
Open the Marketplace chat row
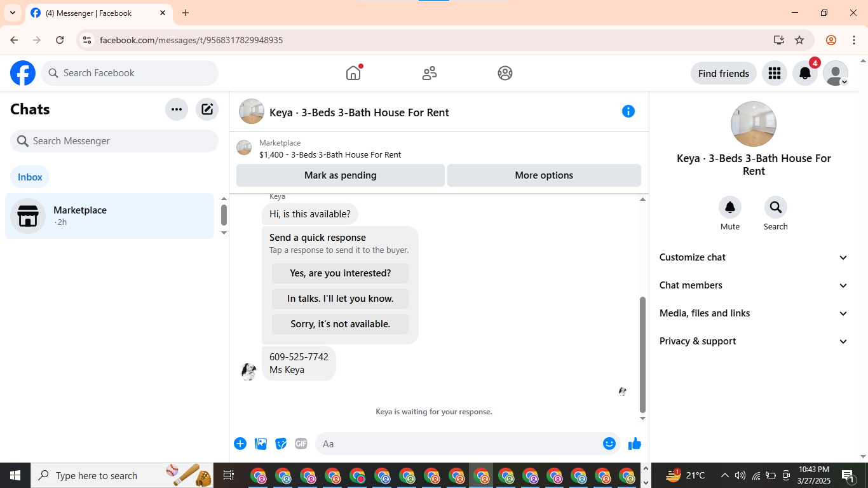click(110, 216)
